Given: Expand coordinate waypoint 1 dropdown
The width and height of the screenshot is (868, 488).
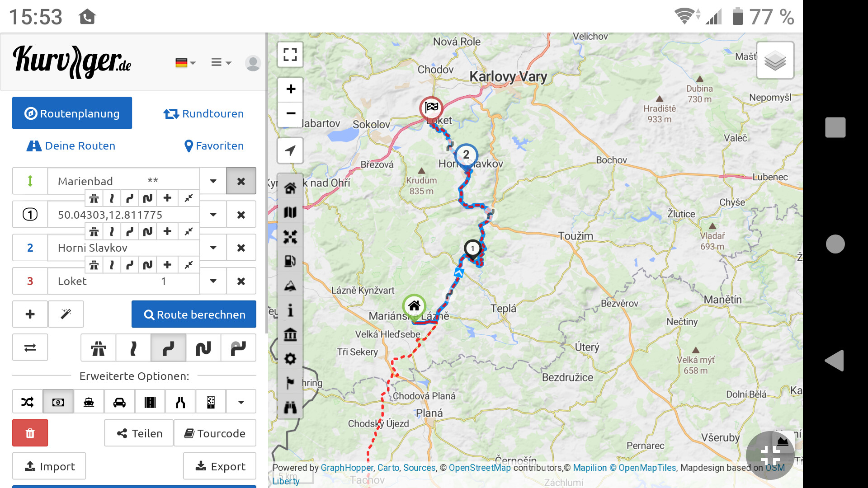Looking at the screenshot, I should tap(213, 215).
